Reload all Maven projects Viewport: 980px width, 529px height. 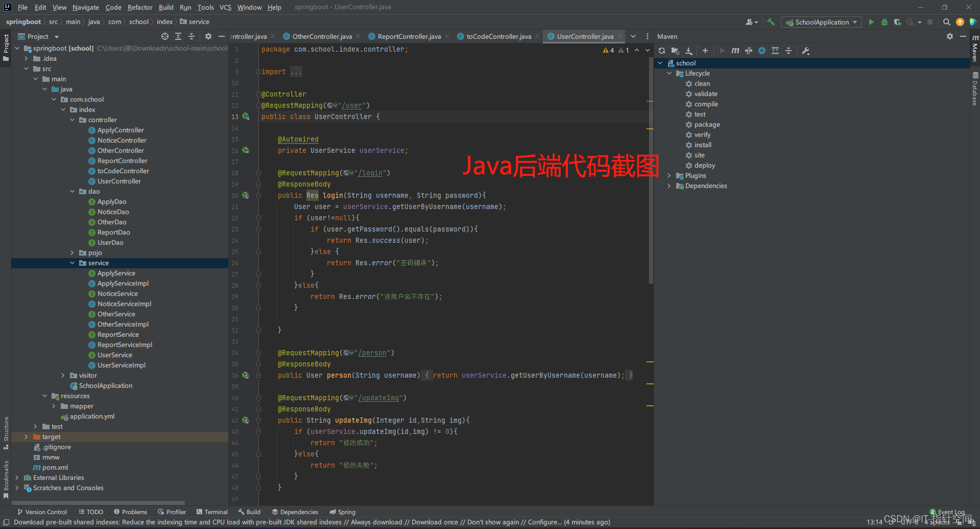pos(662,51)
